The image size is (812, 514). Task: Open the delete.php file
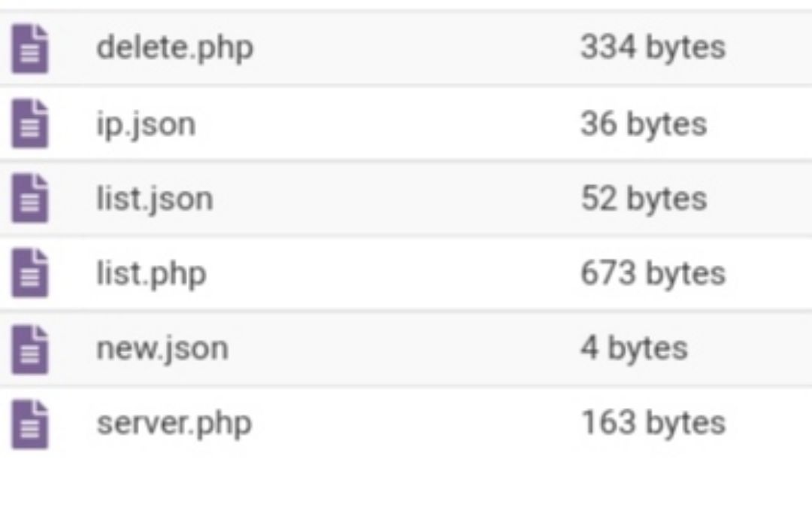click(x=174, y=48)
